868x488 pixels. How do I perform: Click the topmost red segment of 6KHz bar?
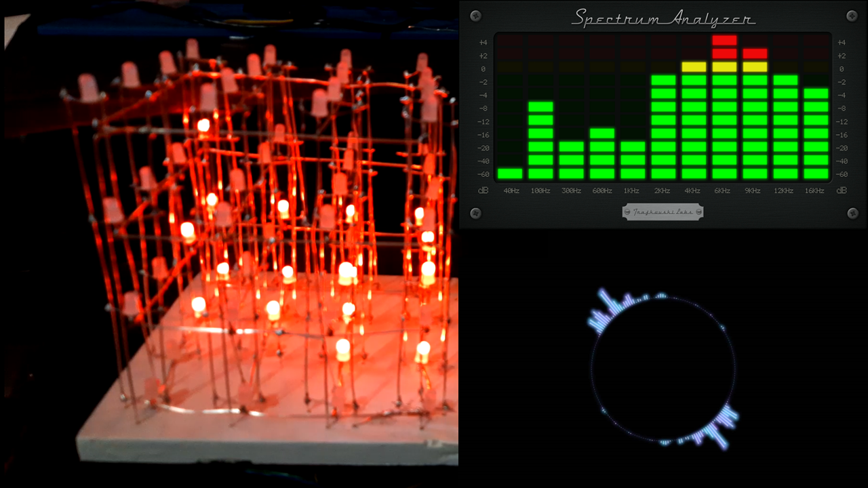coord(724,41)
